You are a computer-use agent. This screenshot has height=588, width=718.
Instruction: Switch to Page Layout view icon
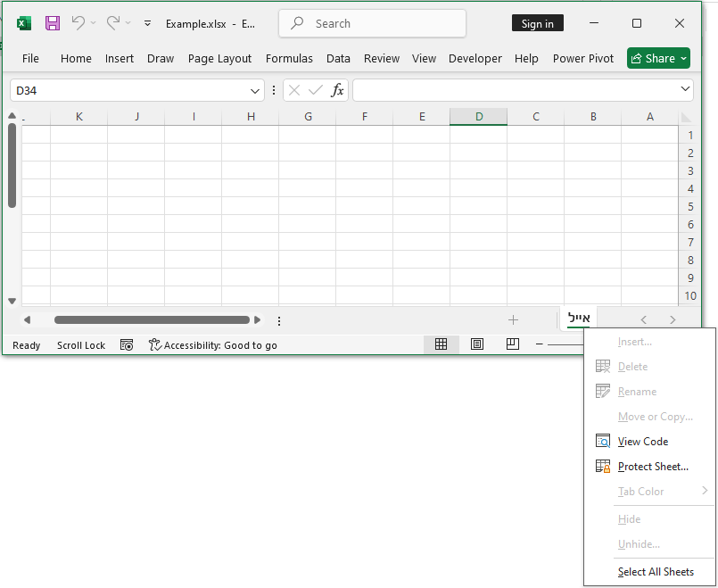coord(477,345)
